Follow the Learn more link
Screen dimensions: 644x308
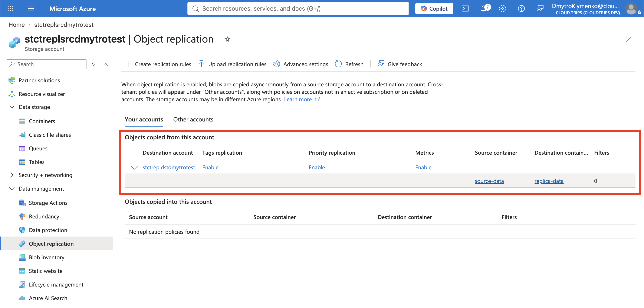[302, 99]
